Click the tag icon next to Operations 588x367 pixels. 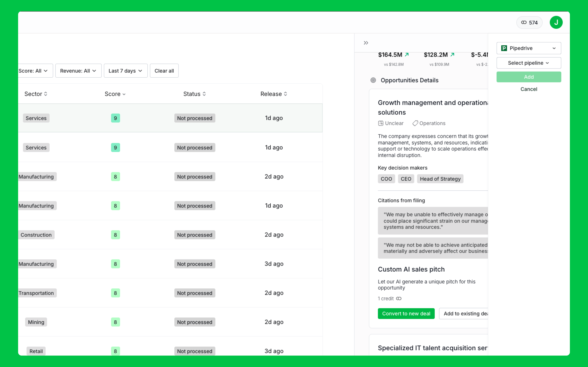tap(415, 123)
